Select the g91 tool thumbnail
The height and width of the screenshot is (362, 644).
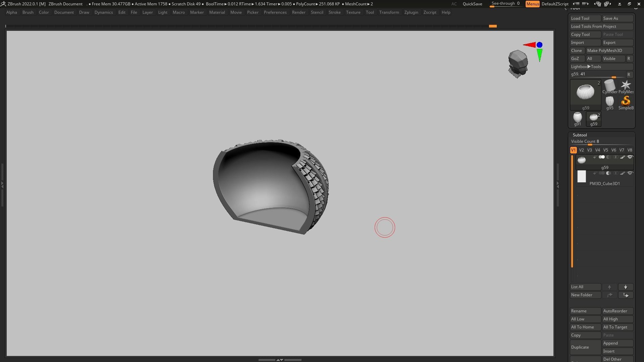577,118
